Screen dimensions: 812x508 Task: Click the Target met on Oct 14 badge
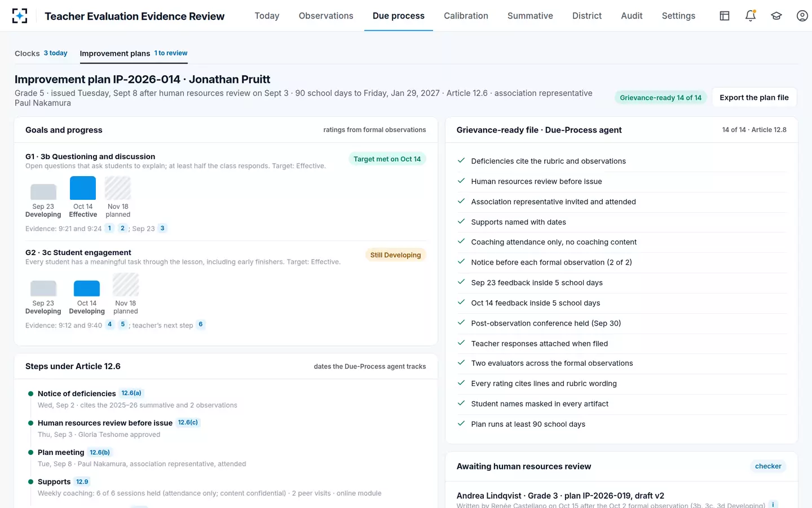[387, 159]
